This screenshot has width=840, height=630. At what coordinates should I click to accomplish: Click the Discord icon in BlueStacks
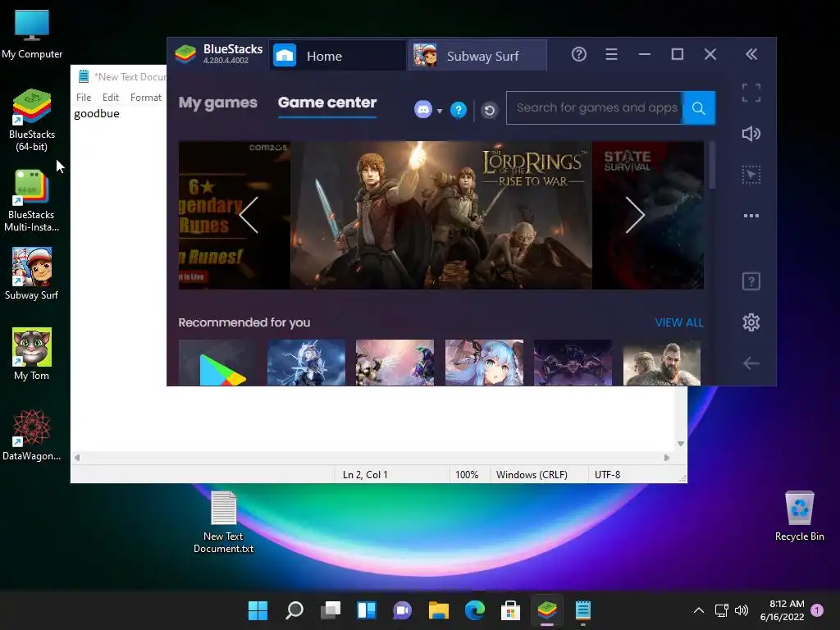(423, 110)
